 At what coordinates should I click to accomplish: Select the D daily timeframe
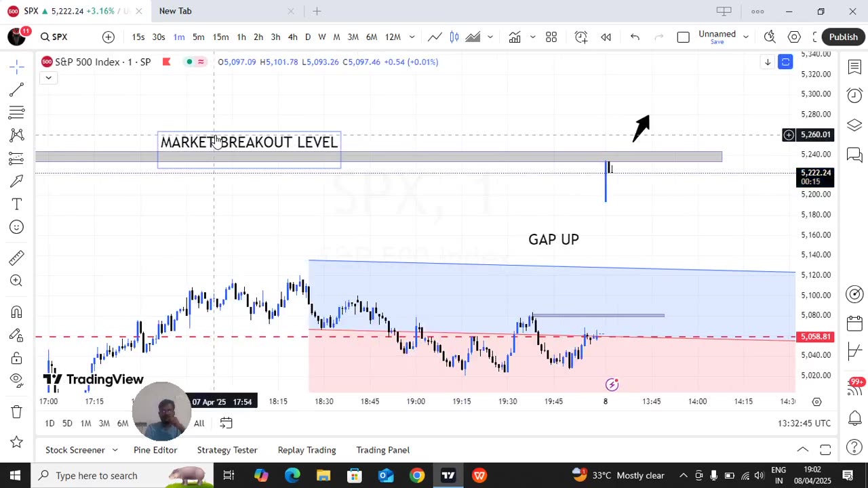pyautogui.click(x=308, y=37)
